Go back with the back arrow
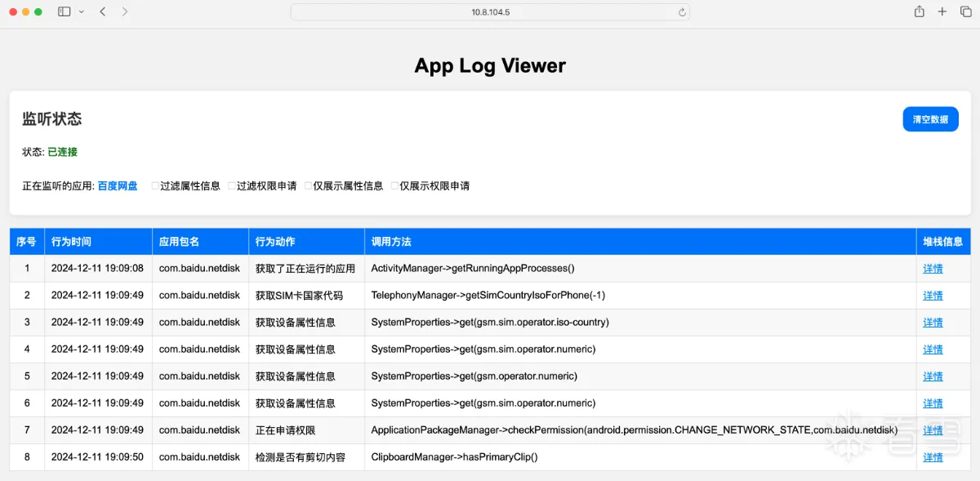The image size is (980, 481). [x=102, y=11]
